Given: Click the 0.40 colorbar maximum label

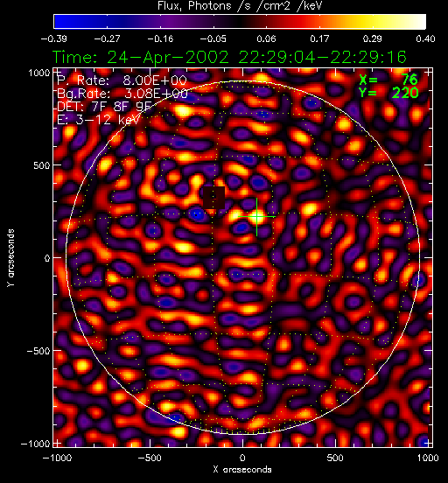Looking at the screenshot, I should coord(425,38).
